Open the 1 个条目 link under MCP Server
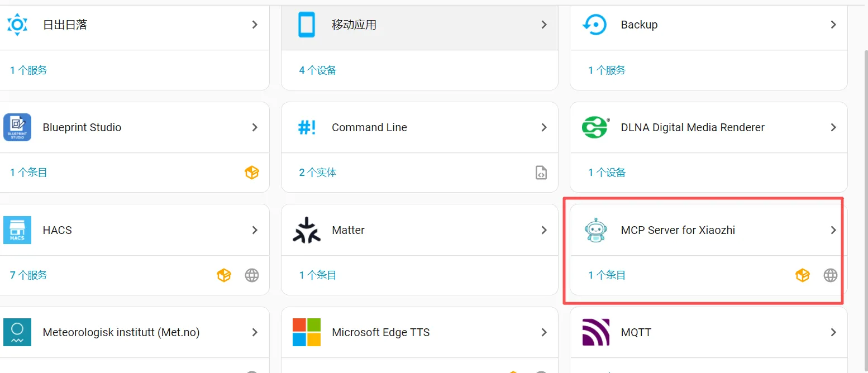 pos(607,275)
